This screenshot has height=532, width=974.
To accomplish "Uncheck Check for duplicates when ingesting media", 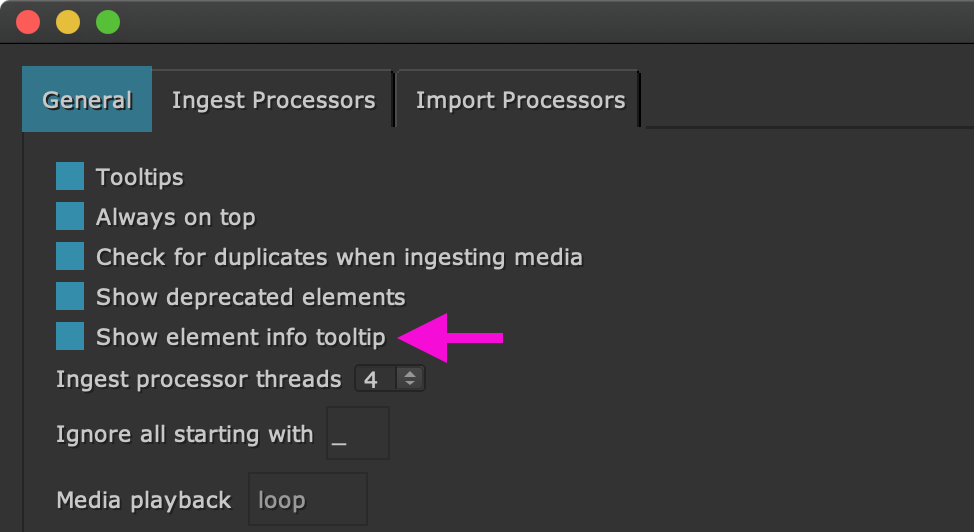I will coord(70,257).
